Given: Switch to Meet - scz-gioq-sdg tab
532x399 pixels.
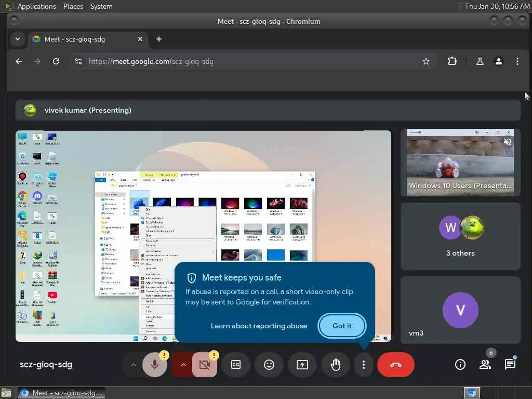Looking at the screenshot, I should (87, 39).
